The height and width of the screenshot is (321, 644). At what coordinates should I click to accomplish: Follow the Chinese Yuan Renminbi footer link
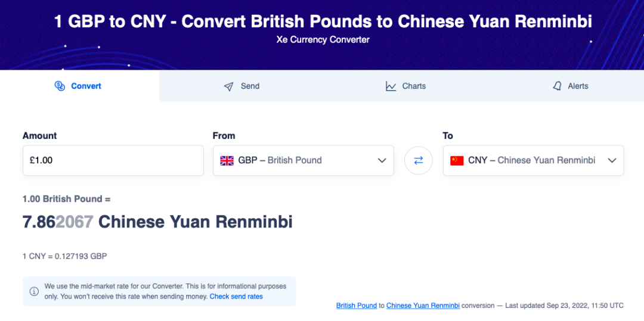(x=423, y=306)
